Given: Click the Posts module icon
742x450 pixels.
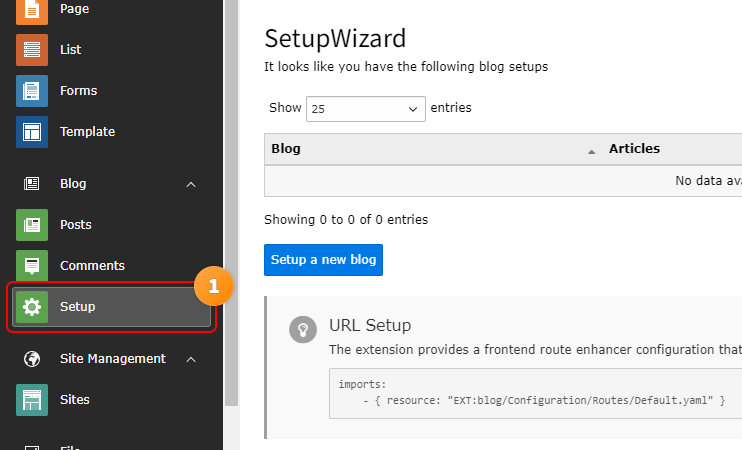Looking at the screenshot, I should (x=32, y=224).
